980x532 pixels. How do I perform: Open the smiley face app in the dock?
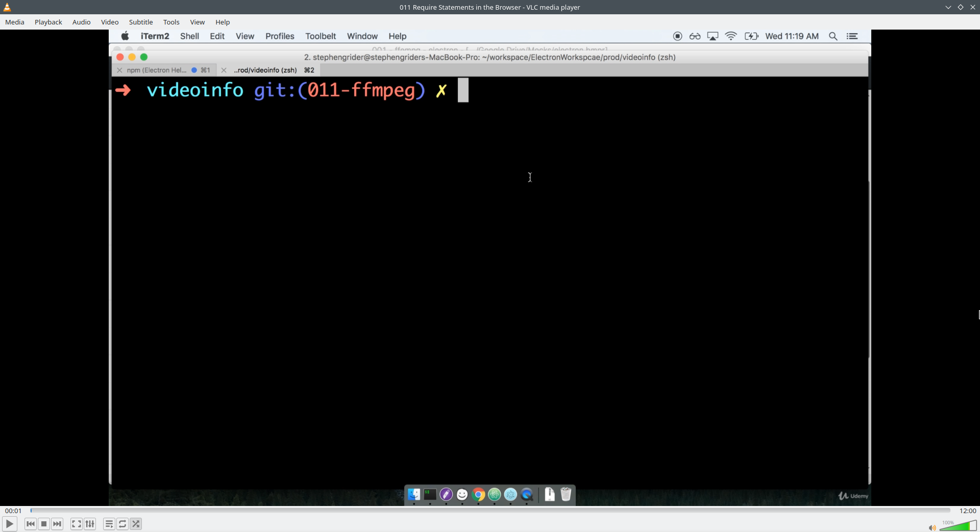click(462, 494)
